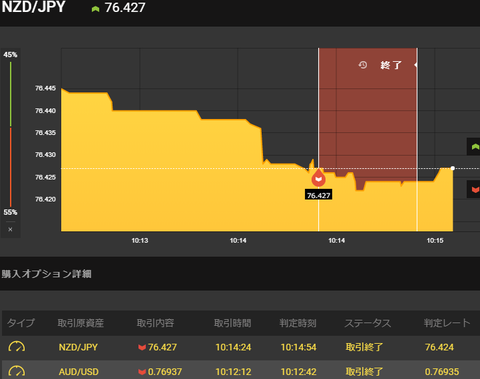The image size is (480, 379).
Task: Select AUD/USD asset in the table row
Action: point(79,372)
